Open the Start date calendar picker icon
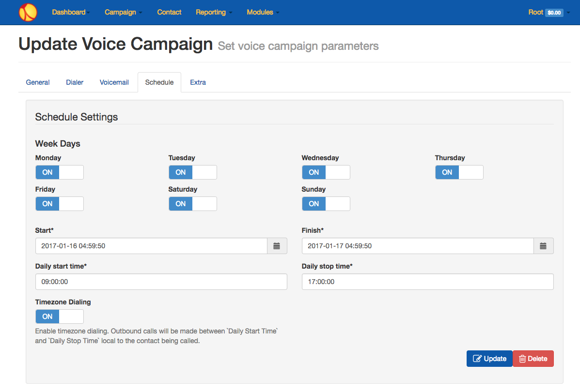This screenshot has height=392, width=580. [277, 246]
